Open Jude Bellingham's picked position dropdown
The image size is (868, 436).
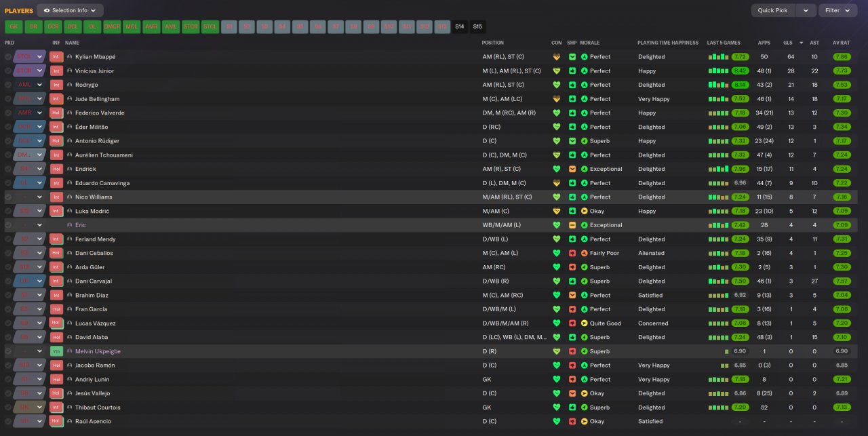click(x=30, y=99)
